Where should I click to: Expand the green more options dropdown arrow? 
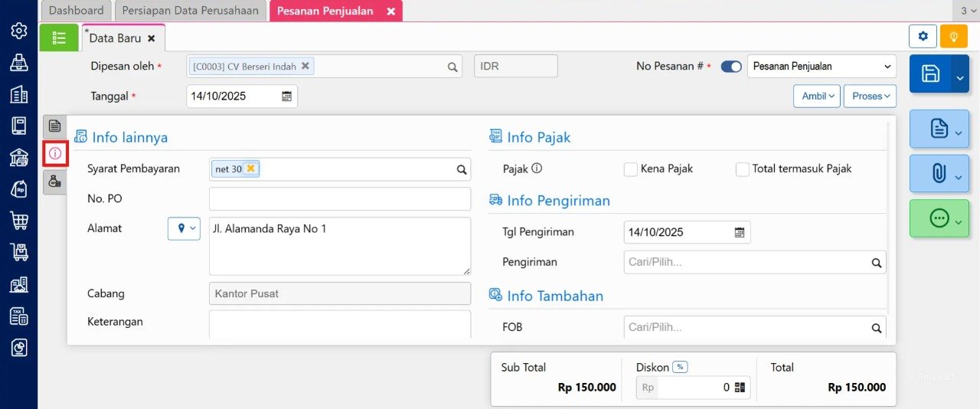tap(959, 221)
